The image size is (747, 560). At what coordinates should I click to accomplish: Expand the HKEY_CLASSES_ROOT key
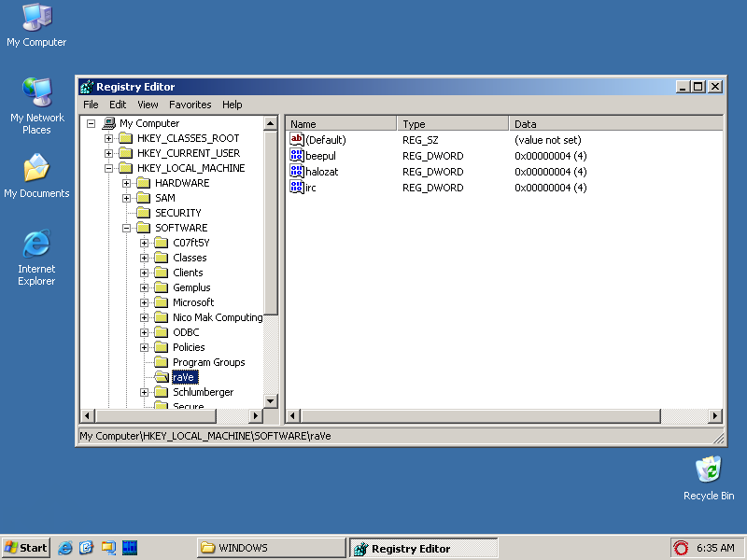point(108,138)
